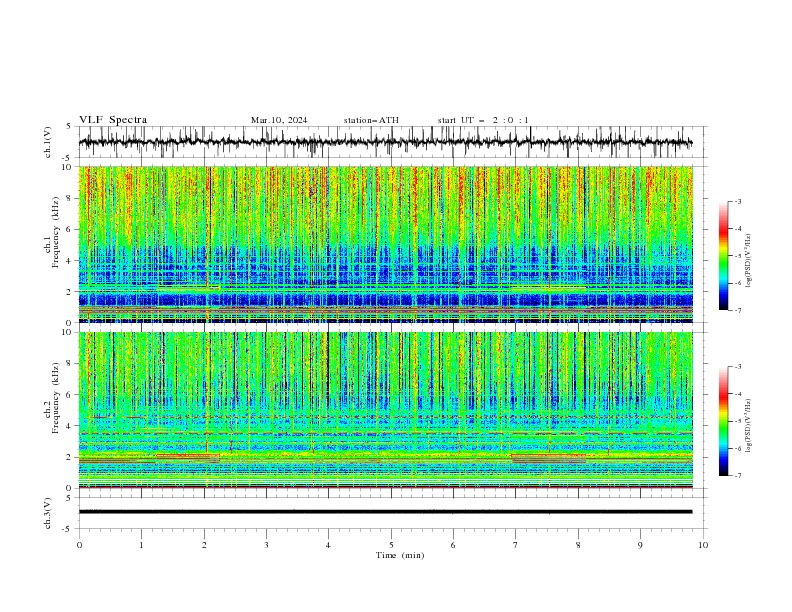
Task: Click the "-7" tick on lower color scale
Action: click(x=738, y=475)
